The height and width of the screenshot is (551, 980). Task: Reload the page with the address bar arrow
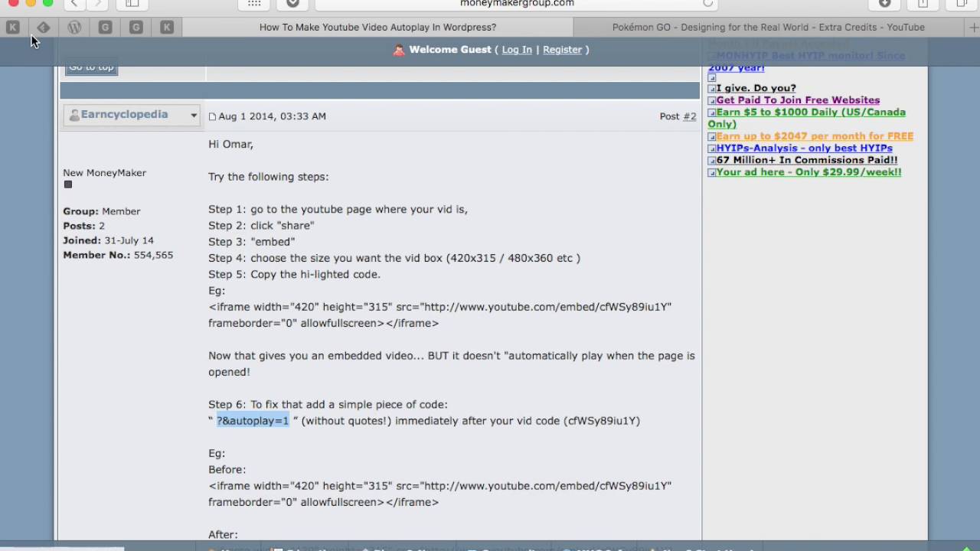coord(707,3)
